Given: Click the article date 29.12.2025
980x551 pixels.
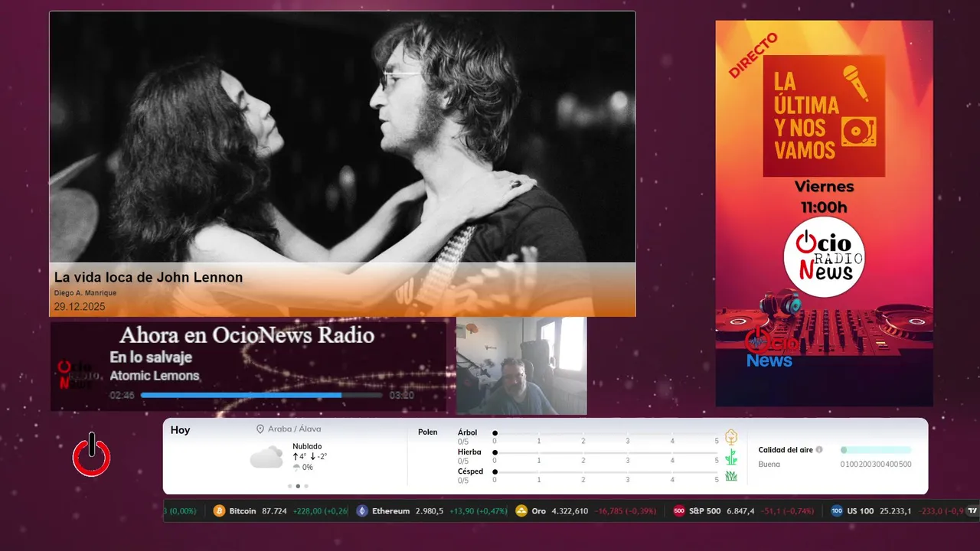Looking at the screenshot, I should 80,307.
